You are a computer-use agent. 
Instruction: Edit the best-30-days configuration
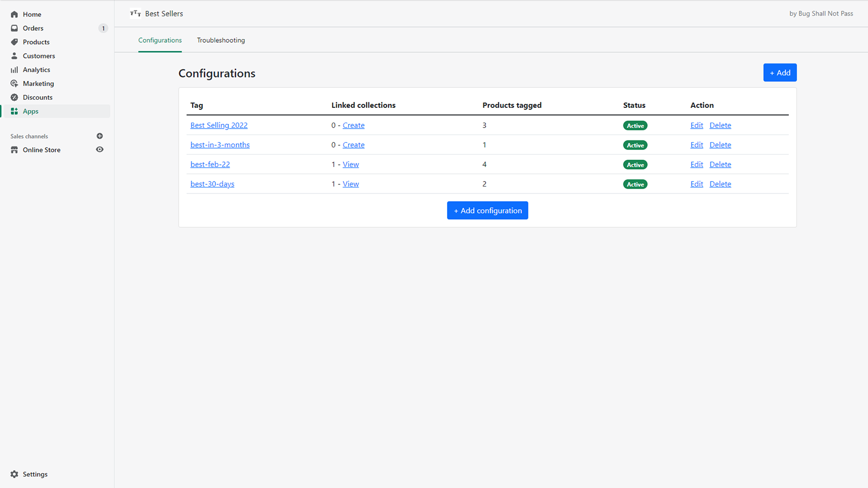coord(697,184)
